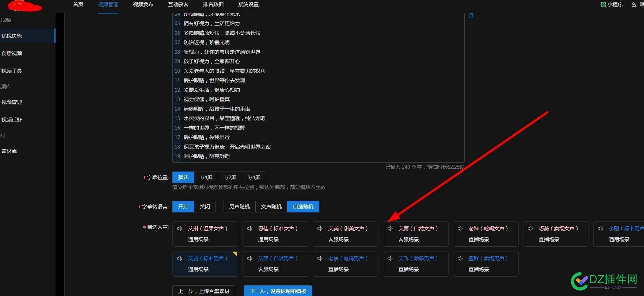
Task: Click subtitle line 16 一样的世界，不一样的视野
Action: point(214,128)
